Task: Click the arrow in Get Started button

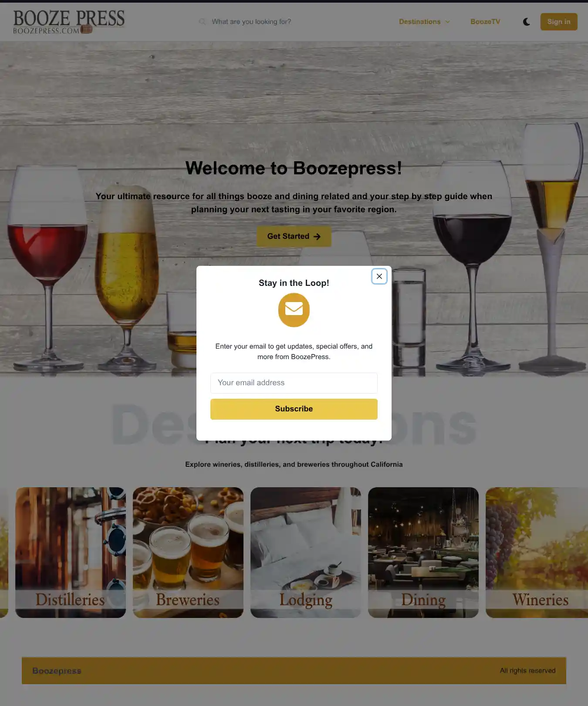Action: [x=317, y=237]
